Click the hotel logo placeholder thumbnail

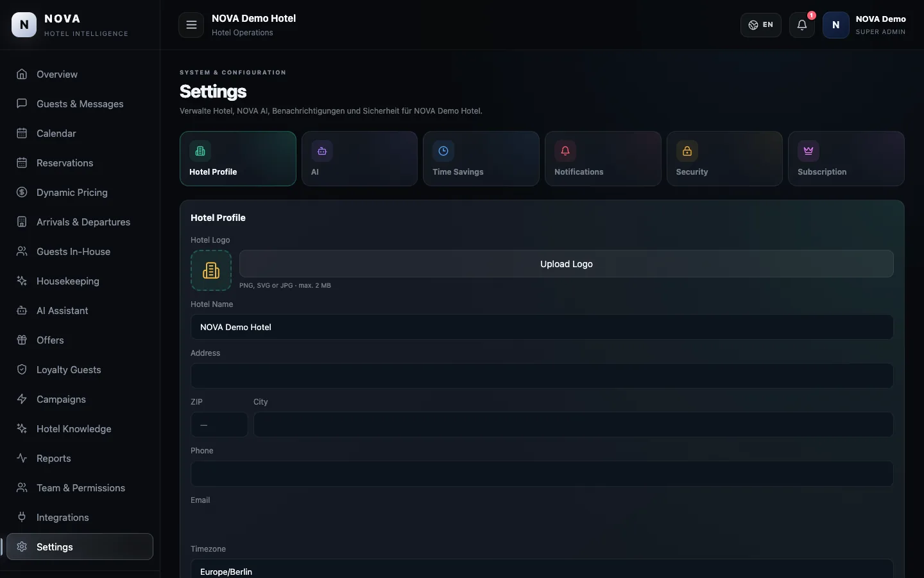211,270
